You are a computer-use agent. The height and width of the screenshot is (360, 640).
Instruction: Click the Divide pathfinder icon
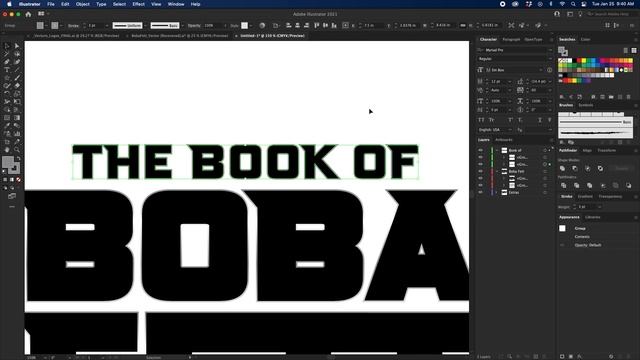(564, 185)
